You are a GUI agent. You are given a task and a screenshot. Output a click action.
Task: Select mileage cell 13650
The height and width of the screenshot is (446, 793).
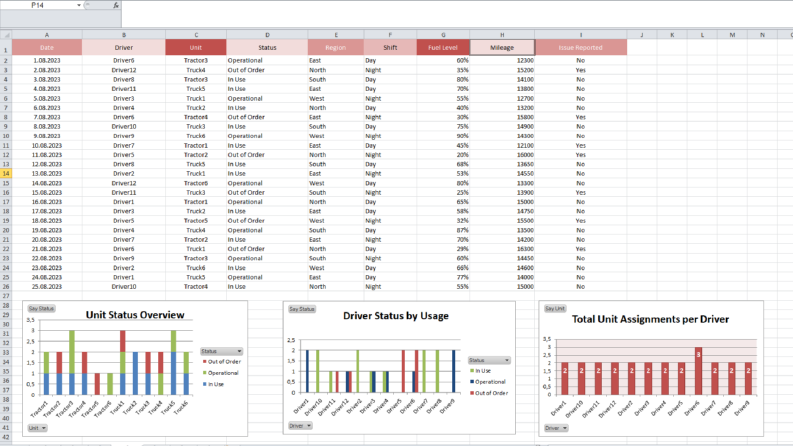(502, 164)
